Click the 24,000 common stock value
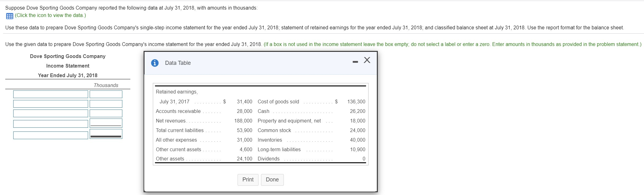 [x=357, y=131]
